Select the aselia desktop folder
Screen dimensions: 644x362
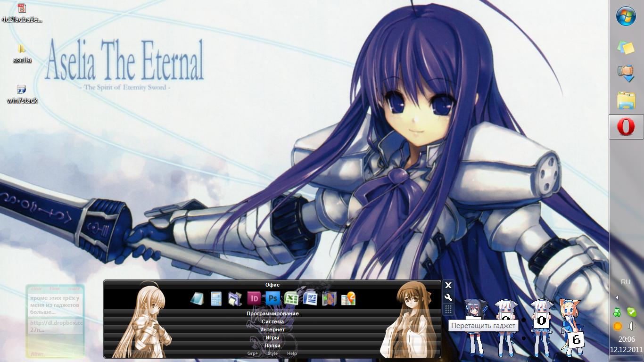[x=22, y=54]
